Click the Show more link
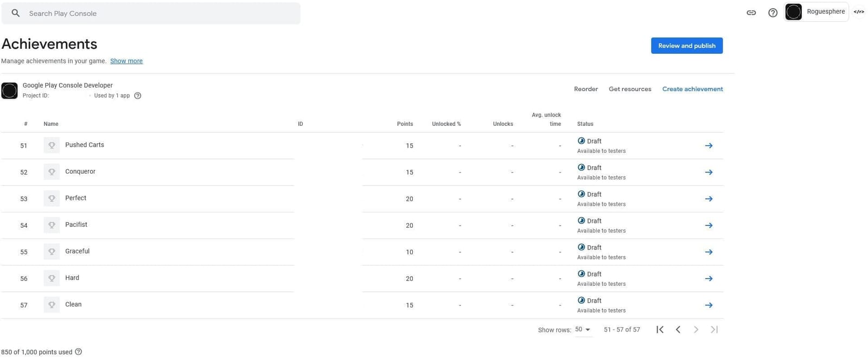Viewport: 868px width, 358px height. (x=126, y=61)
